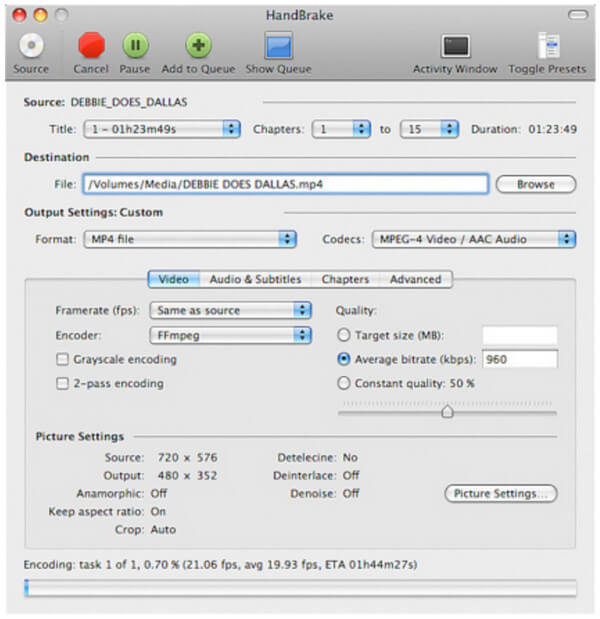Open the Activity Window icon
The width and height of the screenshot is (600, 619).
tap(455, 46)
